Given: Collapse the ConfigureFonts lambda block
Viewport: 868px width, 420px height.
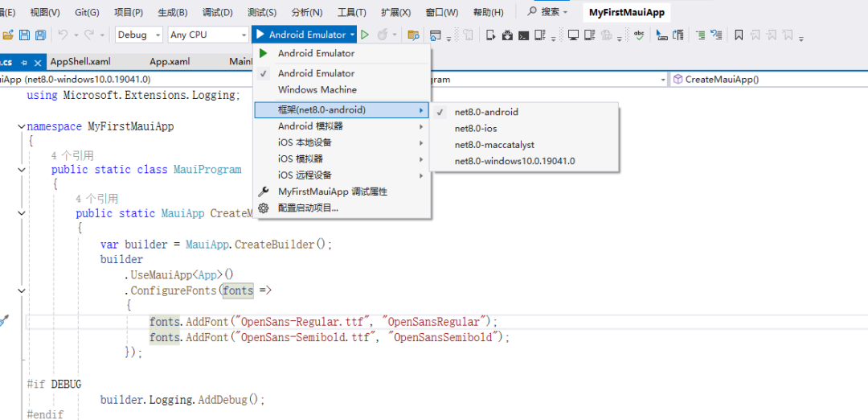Looking at the screenshot, I should [x=21, y=290].
